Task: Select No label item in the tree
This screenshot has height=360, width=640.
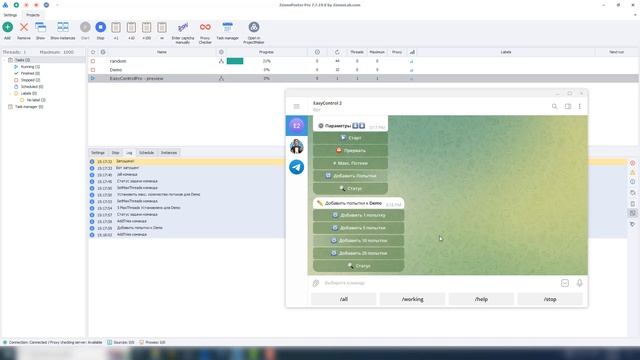Action: pos(36,100)
